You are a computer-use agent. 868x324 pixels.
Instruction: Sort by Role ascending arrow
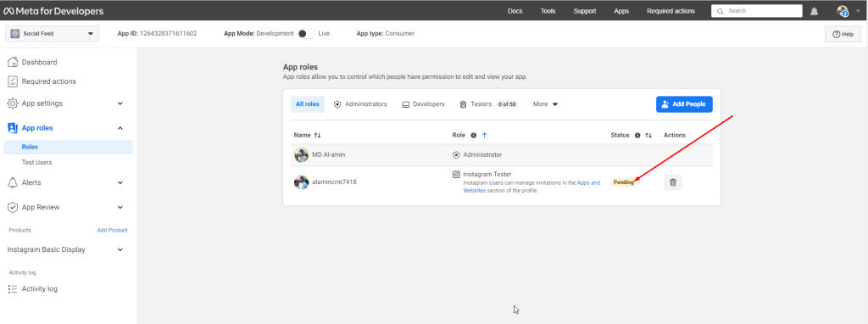(x=484, y=135)
